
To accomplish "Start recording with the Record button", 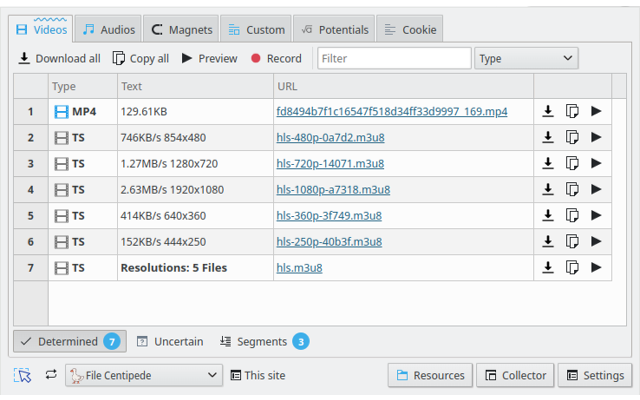I will (x=276, y=58).
